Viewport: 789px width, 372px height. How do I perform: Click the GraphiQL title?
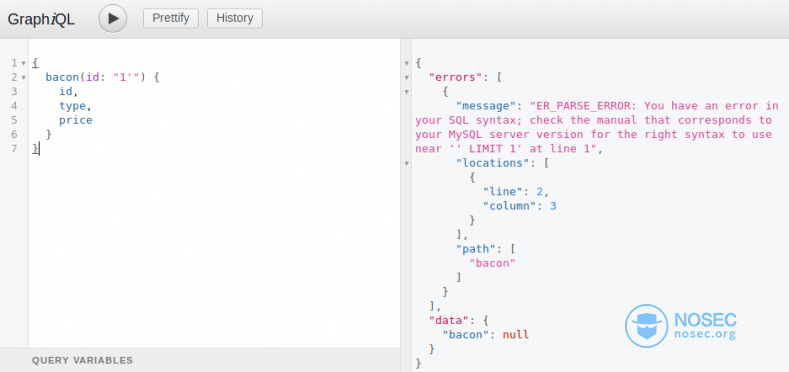click(x=41, y=19)
